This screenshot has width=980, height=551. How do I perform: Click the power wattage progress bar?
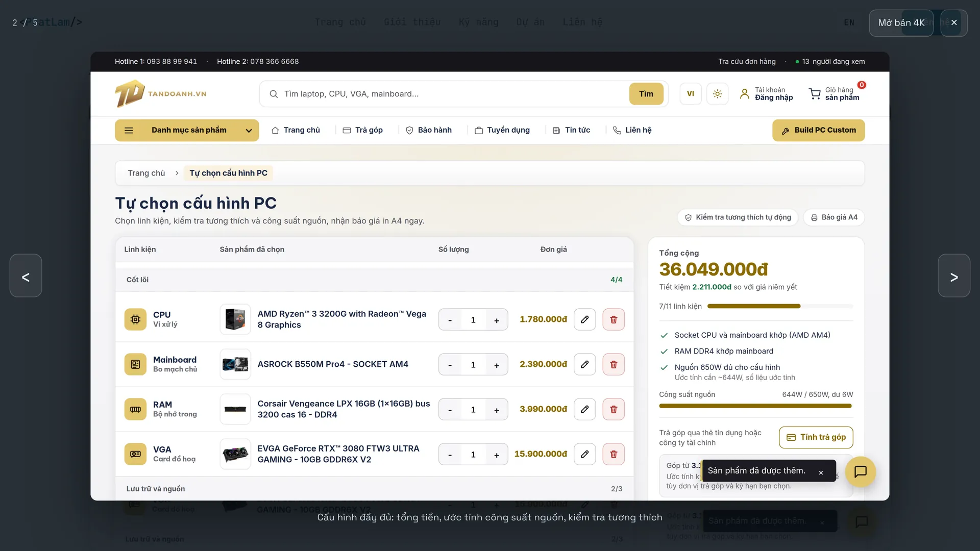[755, 406]
